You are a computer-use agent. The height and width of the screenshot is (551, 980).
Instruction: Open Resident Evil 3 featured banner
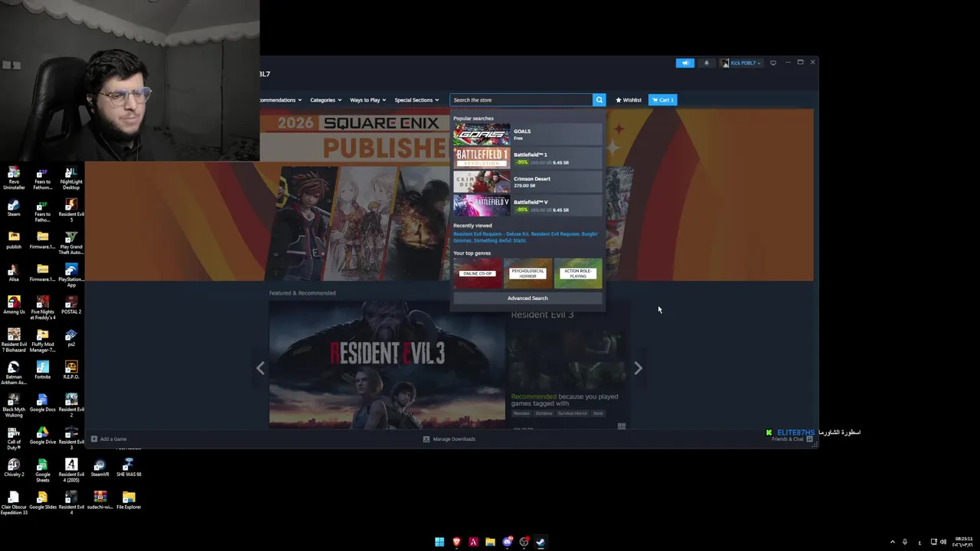[x=387, y=364]
